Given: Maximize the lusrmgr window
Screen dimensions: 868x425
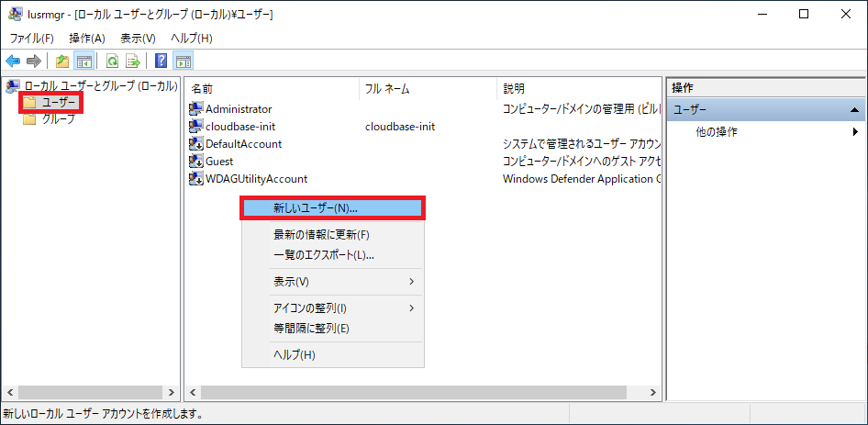Looking at the screenshot, I should 803,15.
